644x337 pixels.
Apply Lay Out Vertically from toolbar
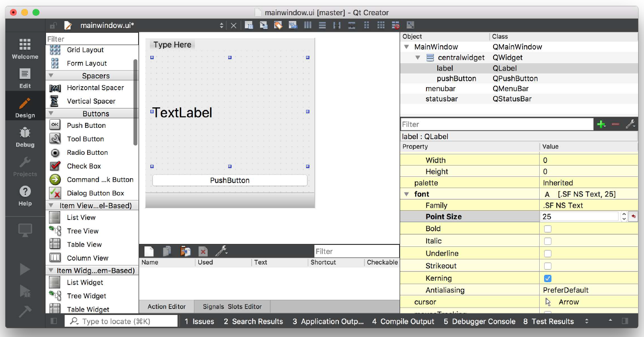(322, 25)
